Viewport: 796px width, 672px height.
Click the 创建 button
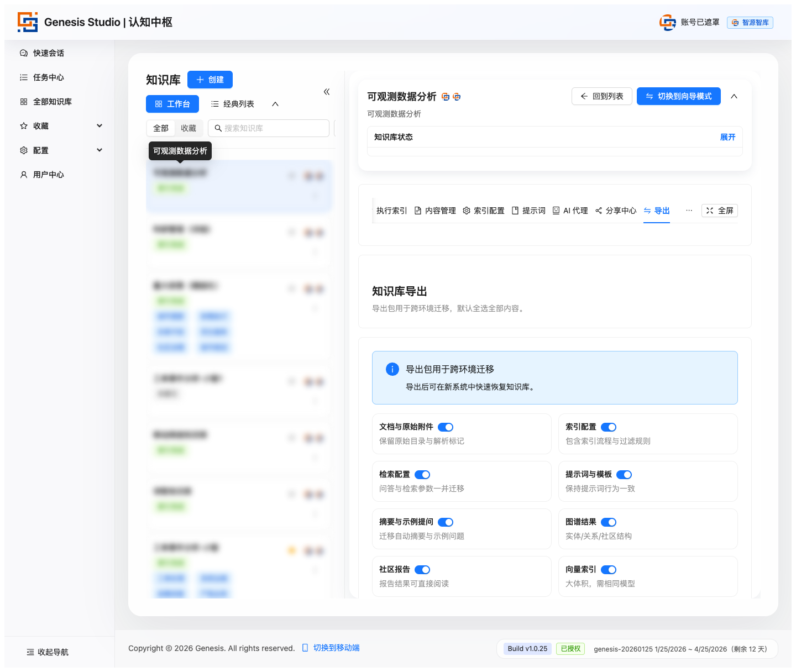pyautogui.click(x=210, y=80)
